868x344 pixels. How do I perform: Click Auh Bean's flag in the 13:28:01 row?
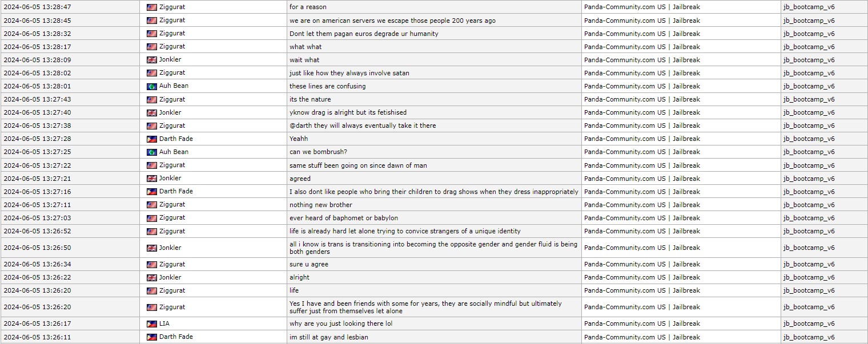(x=151, y=87)
